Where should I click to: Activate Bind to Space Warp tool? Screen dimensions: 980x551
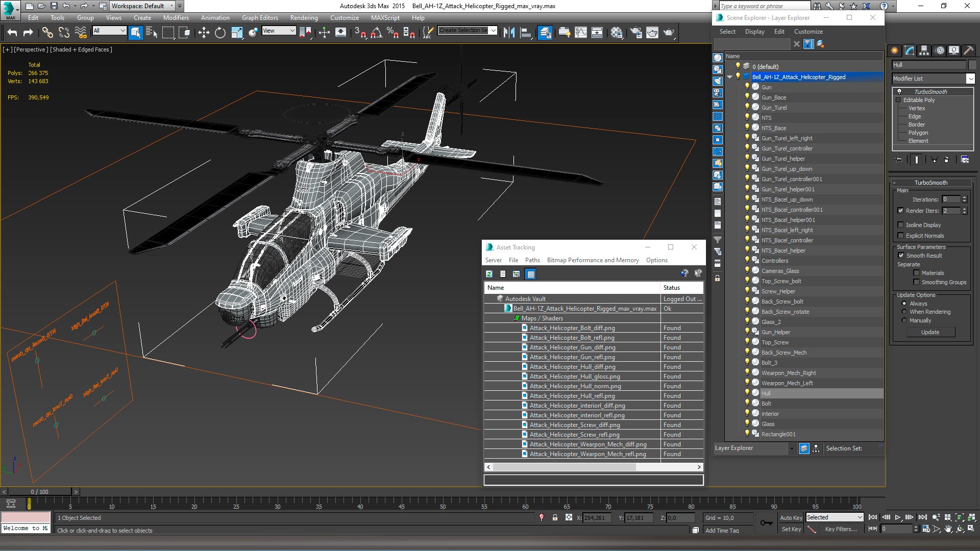pyautogui.click(x=81, y=33)
